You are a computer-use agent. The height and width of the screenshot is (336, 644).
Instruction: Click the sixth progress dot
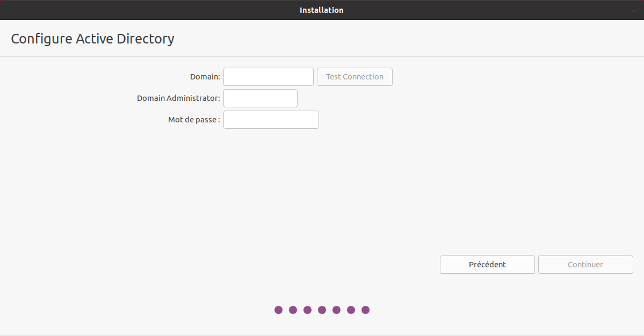click(x=351, y=310)
